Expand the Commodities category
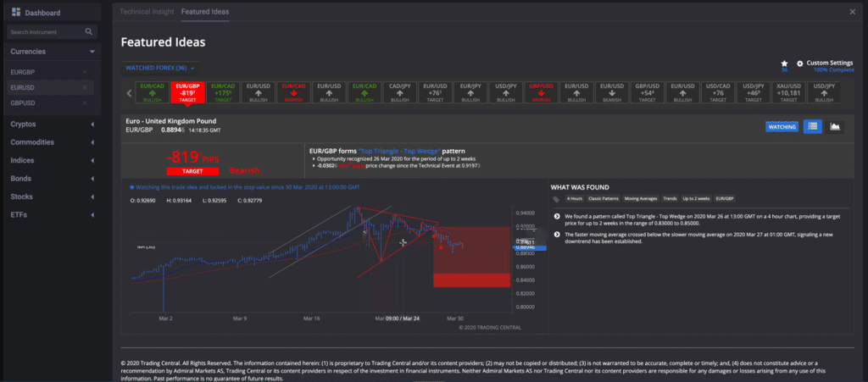The image size is (868, 382). coord(92,142)
